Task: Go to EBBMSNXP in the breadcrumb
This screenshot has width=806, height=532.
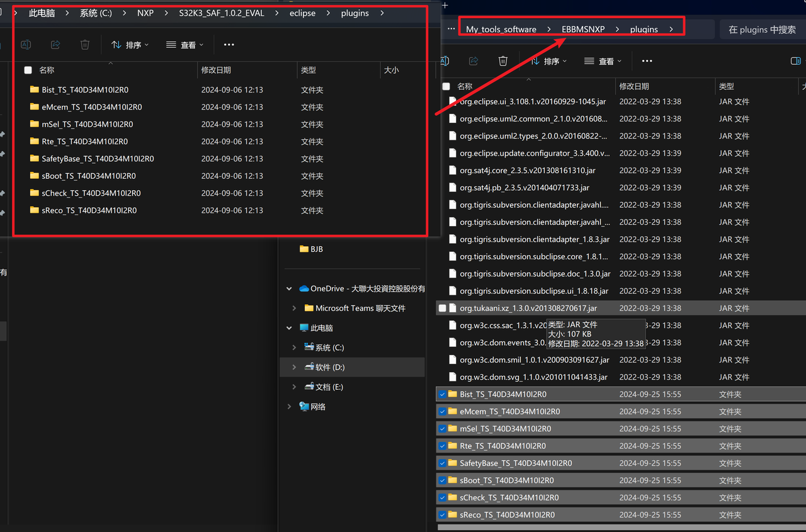Action: [583, 29]
